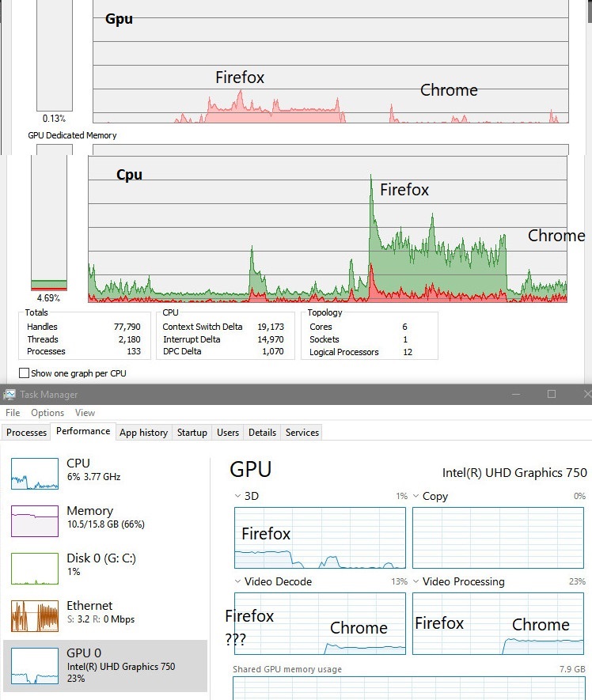592x700 pixels.
Task: Open the File menu
Action: 13,413
